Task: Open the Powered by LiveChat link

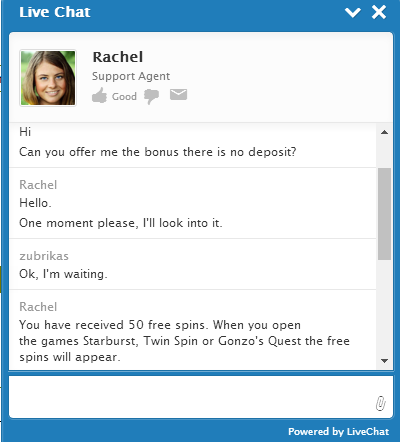Action: [x=338, y=432]
